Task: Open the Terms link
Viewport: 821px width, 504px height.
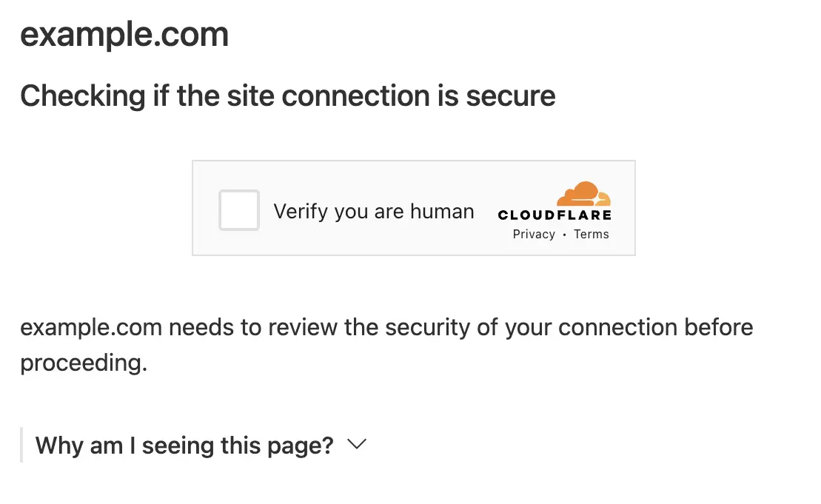Action: (592, 235)
